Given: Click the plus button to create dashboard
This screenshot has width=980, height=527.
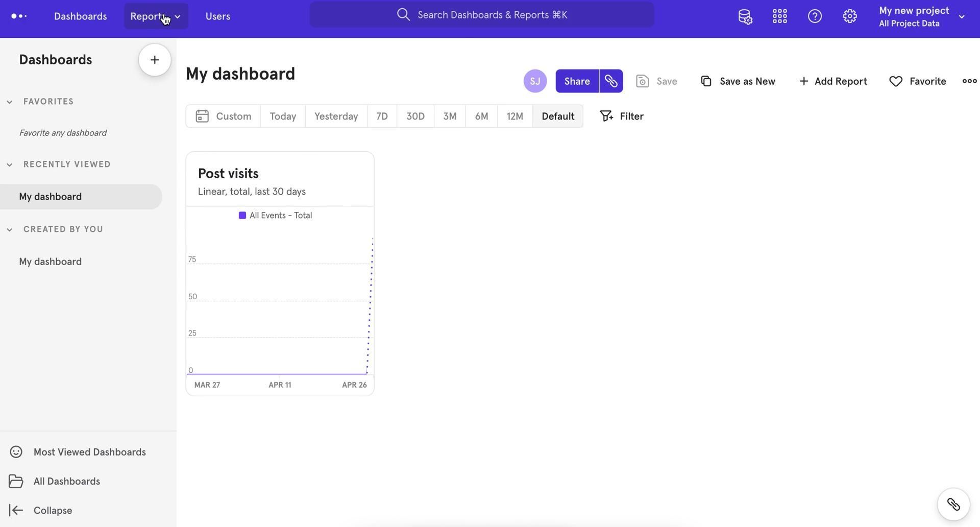Looking at the screenshot, I should [155, 60].
